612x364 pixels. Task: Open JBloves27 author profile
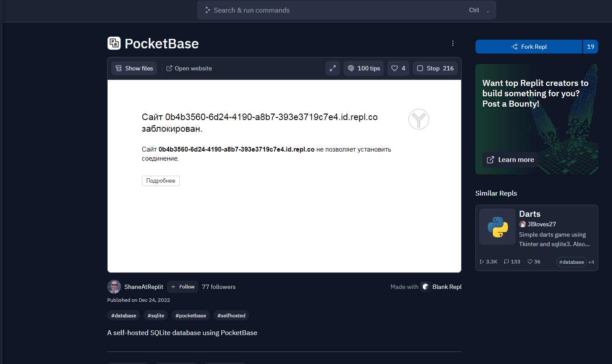pyautogui.click(x=538, y=224)
